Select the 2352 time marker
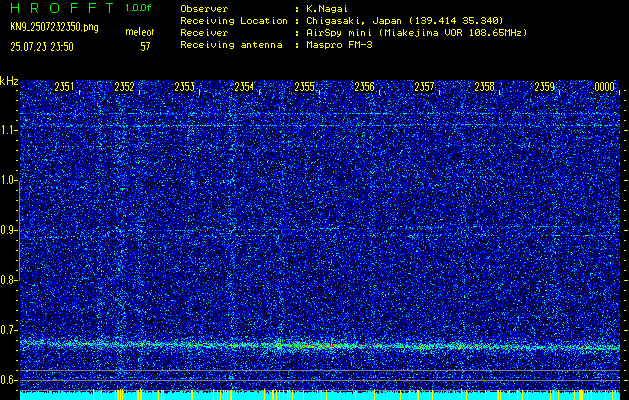629x400 pixels. point(124,87)
